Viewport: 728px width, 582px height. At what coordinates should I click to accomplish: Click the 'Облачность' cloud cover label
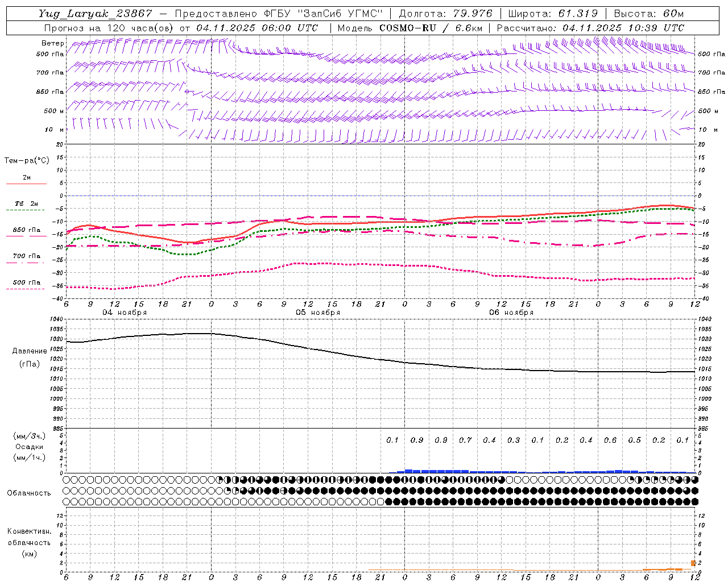29,493
